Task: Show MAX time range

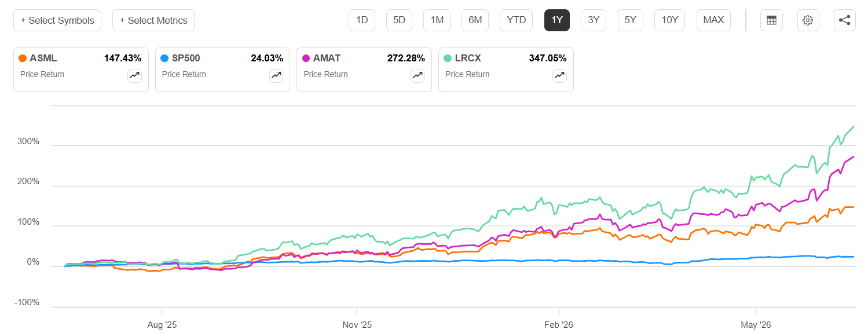Action: (713, 20)
